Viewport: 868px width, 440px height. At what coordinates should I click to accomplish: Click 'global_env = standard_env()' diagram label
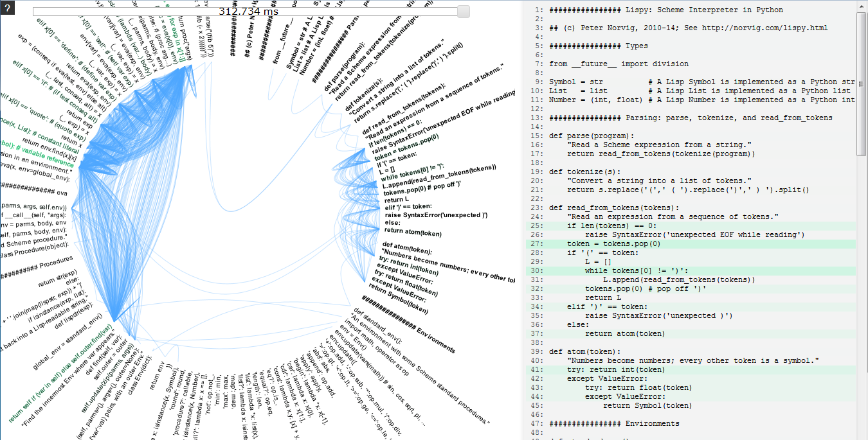[69, 342]
